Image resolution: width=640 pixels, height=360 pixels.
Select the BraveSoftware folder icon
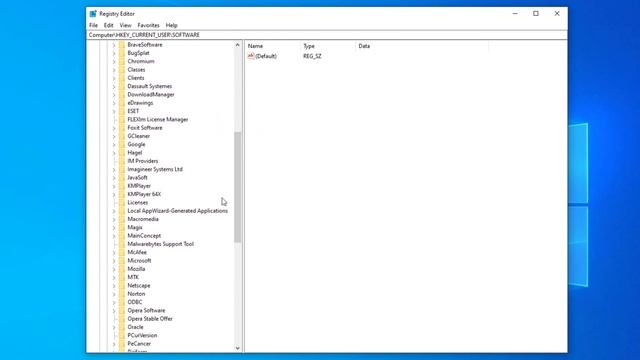click(122, 44)
